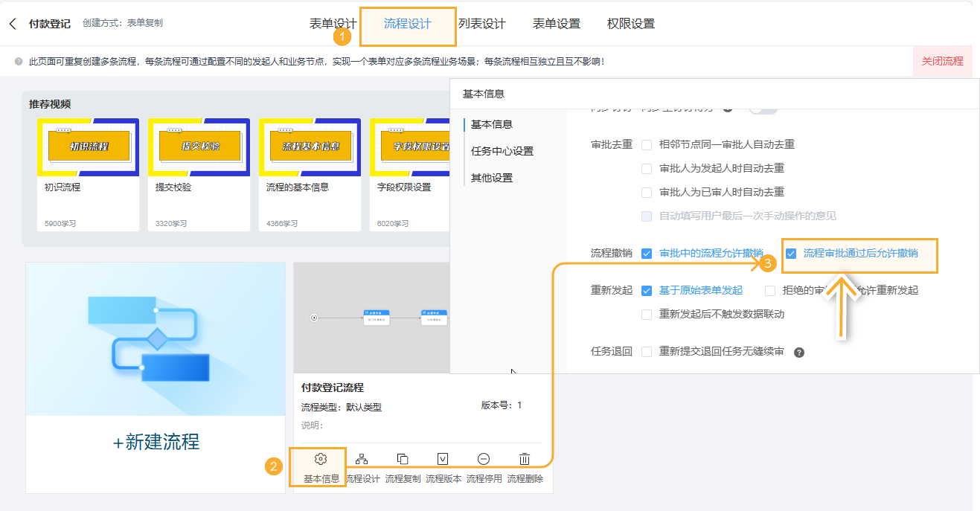Select 任务中心设置 in side menu

[x=502, y=151]
